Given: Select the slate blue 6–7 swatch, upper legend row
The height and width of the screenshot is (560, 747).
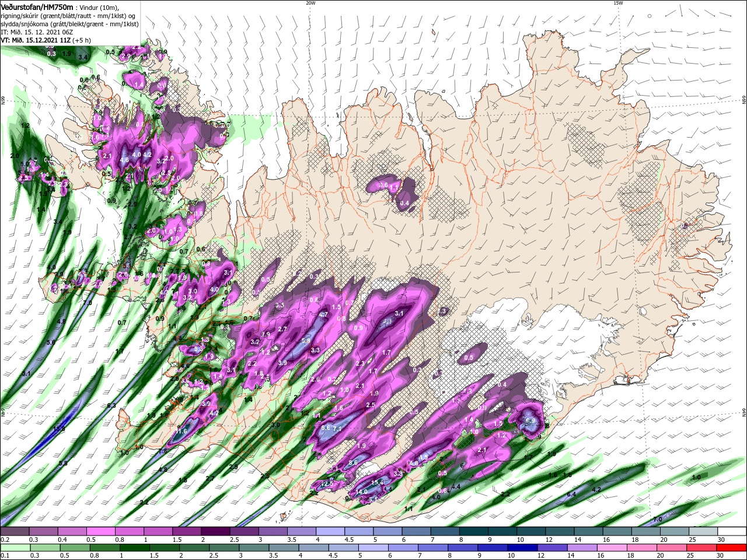Looking at the screenshot, I should point(417,531).
